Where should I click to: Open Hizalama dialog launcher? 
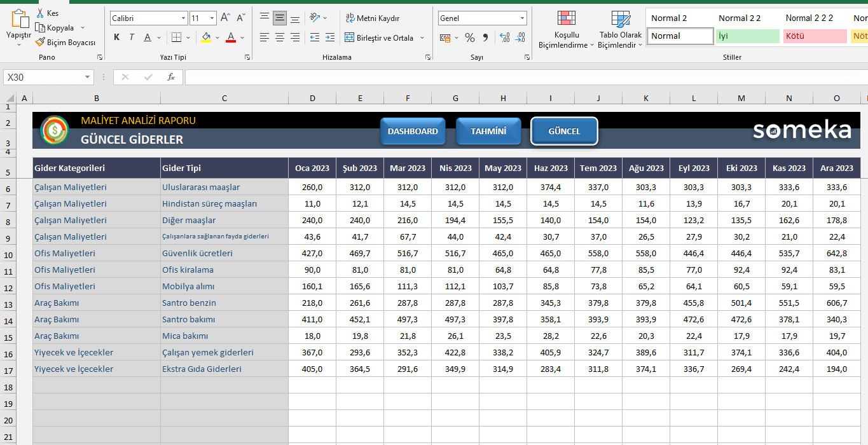[x=428, y=57]
